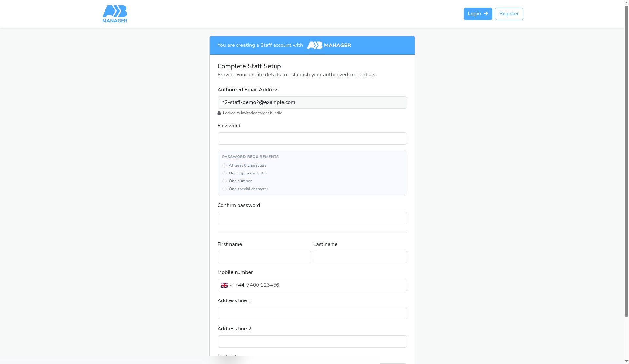Click the 'One special character' requirement indicator
This screenshot has height=364, width=629.
point(224,189)
